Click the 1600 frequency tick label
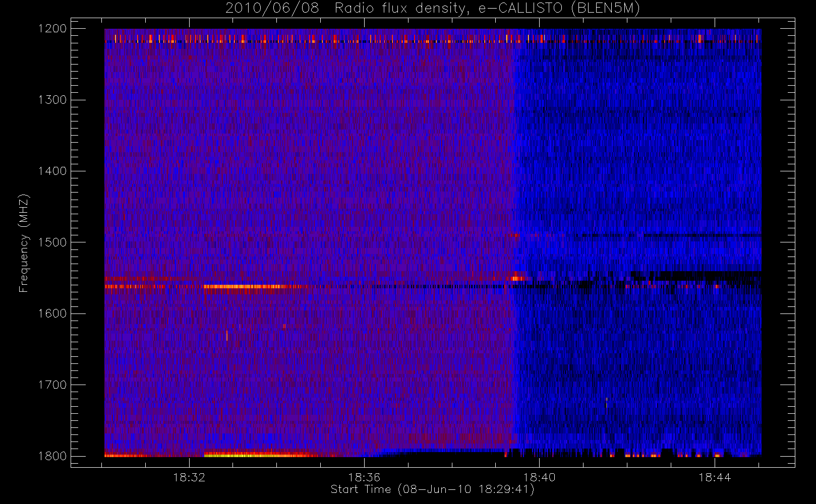The image size is (816, 504). (52, 313)
